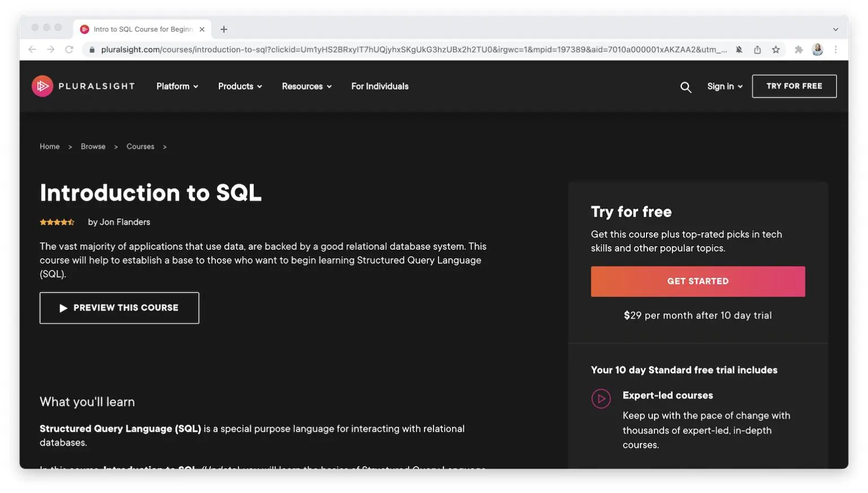
Task: Click the browser back arrow
Action: point(32,49)
